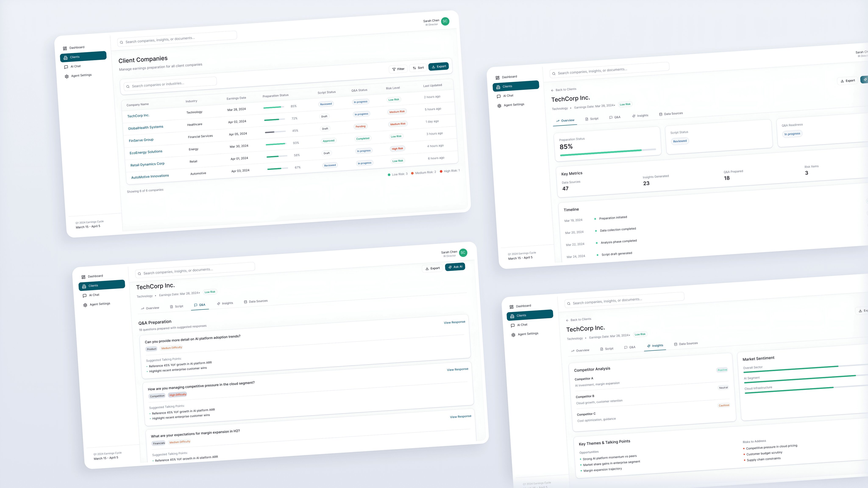View Response for AI platform adoption question
This screenshot has height=488, width=868.
[454, 322]
